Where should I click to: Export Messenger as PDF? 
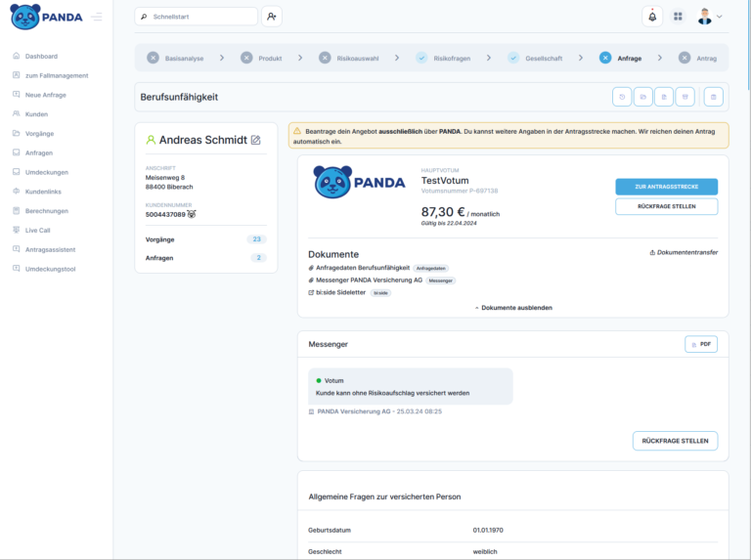(701, 344)
